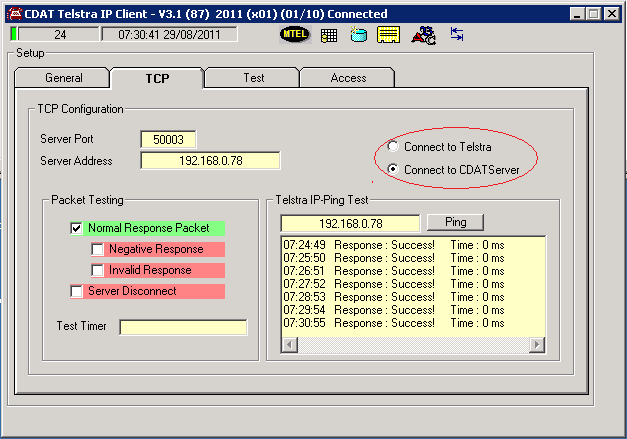Click the cyan database cylinder icon
The width and height of the screenshot is (627, 439).
359,34
